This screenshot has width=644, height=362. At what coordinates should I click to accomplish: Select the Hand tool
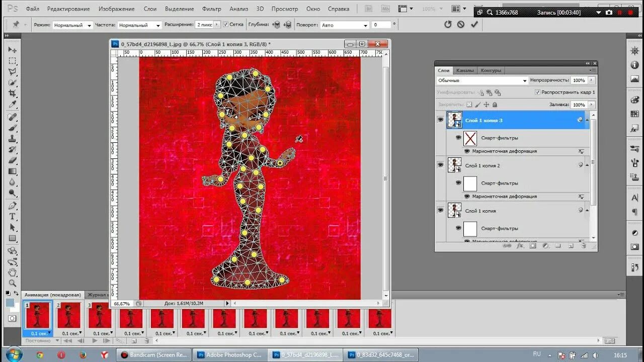point(13,272)
